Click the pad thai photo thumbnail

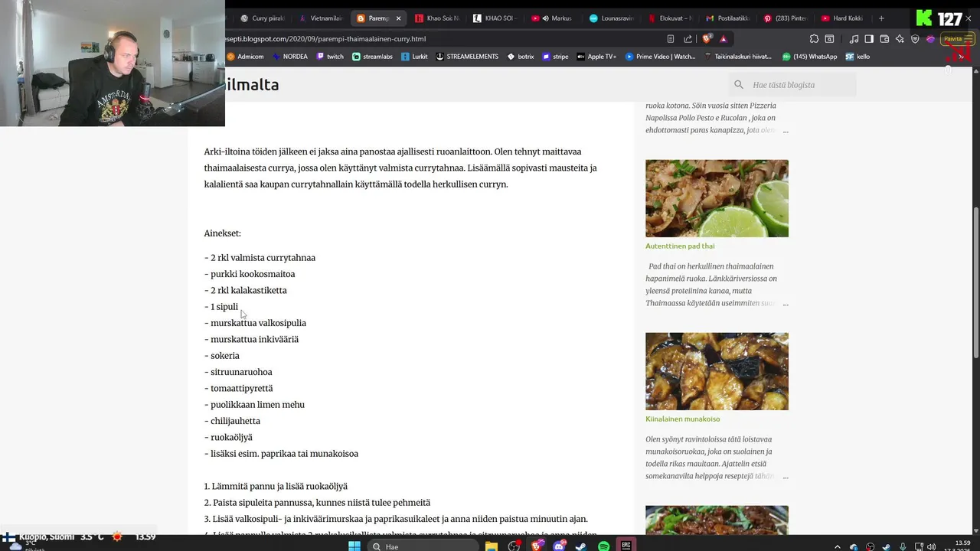pos(717,198)
